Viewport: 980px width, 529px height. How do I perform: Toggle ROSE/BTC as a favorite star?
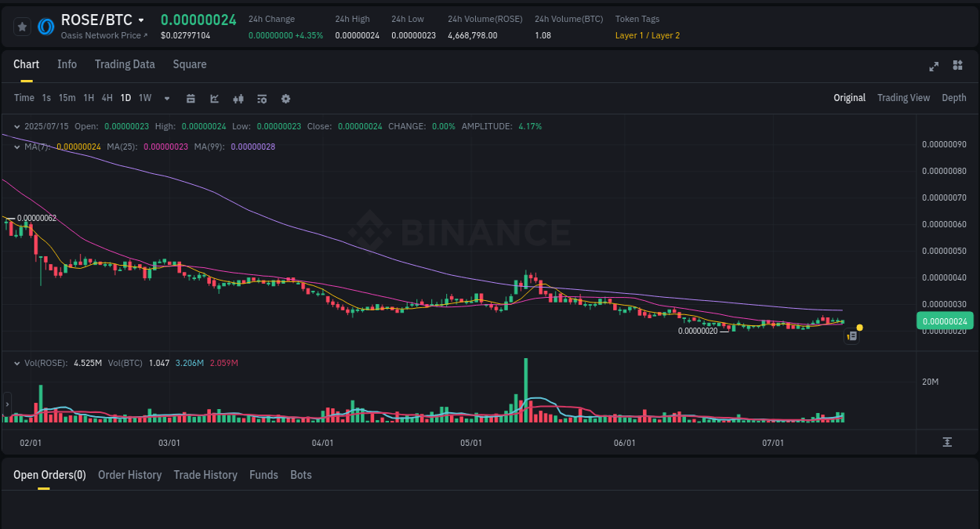pyautogui.click(x=21, y=26)
